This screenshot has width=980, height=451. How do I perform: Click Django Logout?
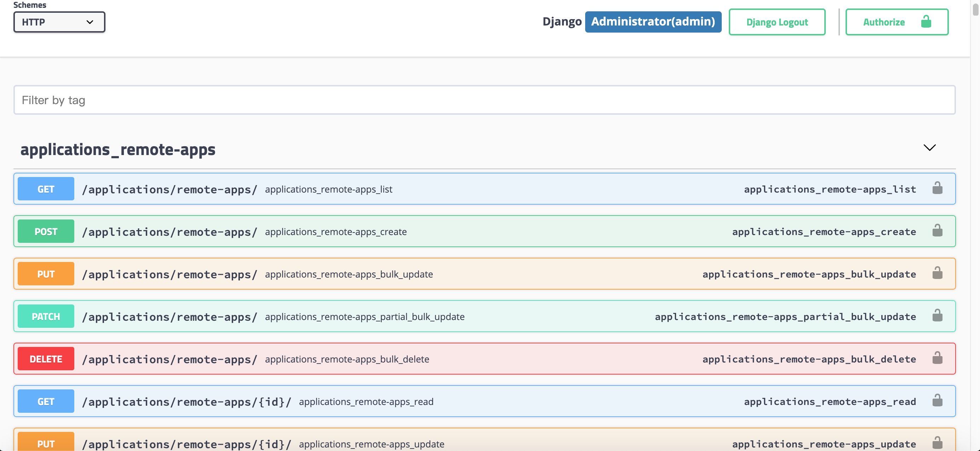point(777,22)
